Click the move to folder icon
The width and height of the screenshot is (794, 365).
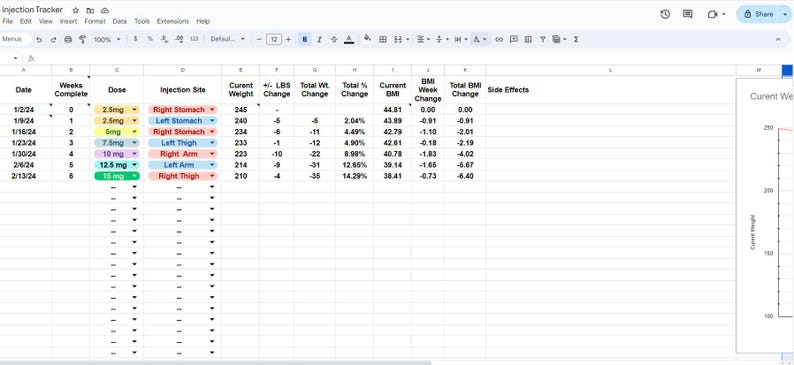click(x=90, y=11)
